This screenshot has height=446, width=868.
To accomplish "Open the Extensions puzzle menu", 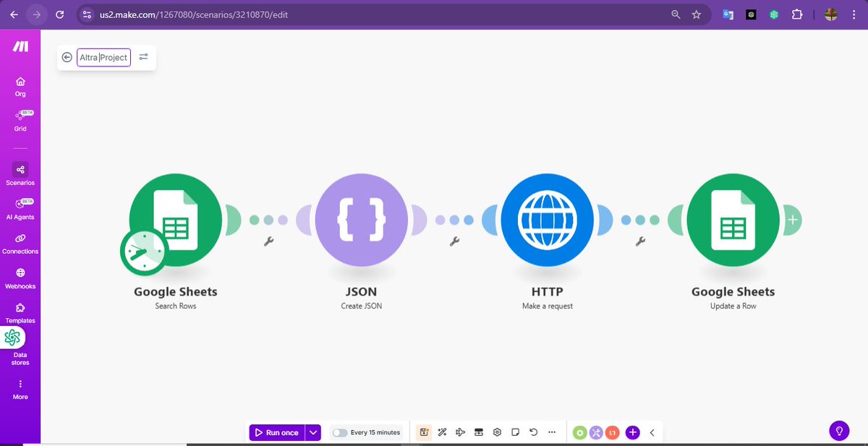I will tap(797, 14).
